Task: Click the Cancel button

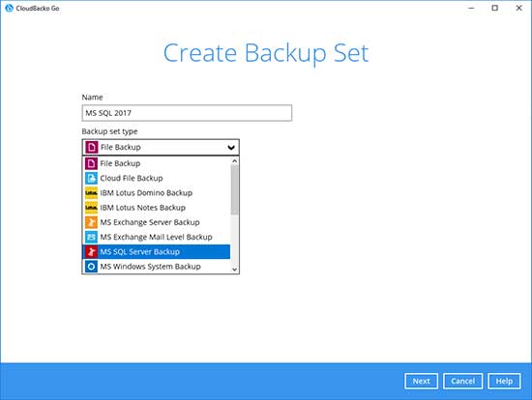Action: point(462,382)
